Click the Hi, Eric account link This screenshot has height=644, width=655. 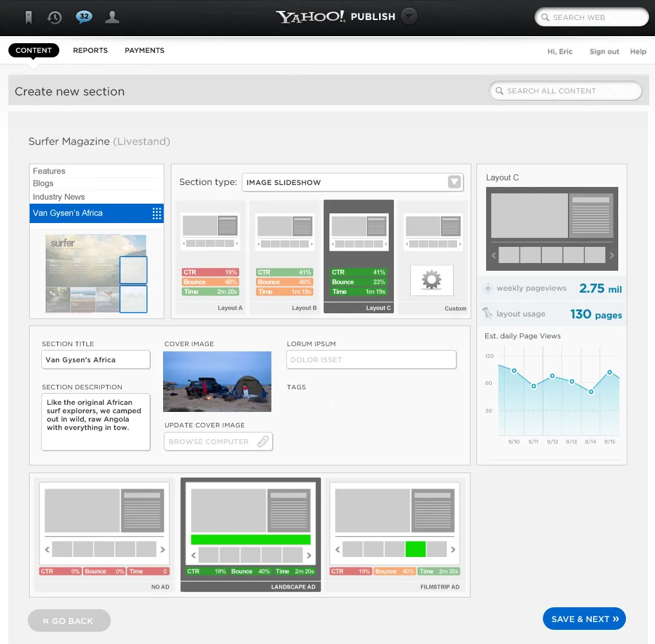click(560, 52)
